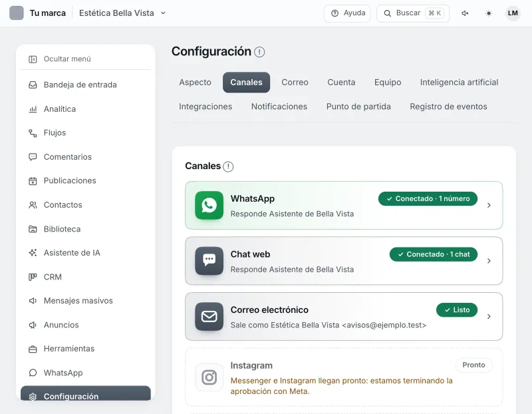Click the Analítica bar chart icon
Viewport: 532px width, 414px height.
click(x=33, y=109)
